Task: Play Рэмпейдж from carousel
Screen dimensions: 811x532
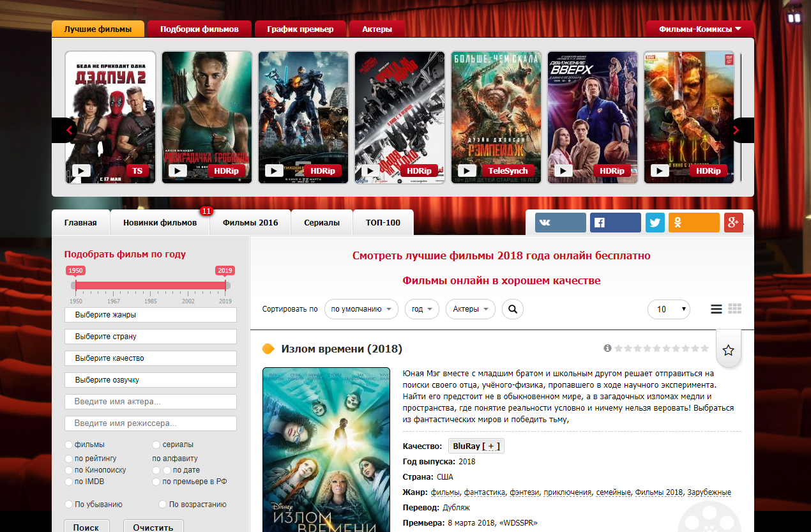Action: 467,171
